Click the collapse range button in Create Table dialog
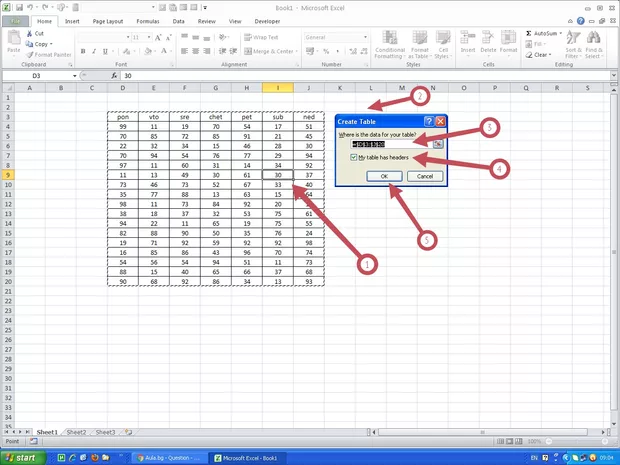The image size is (620, 465). [x=438, y=144]
